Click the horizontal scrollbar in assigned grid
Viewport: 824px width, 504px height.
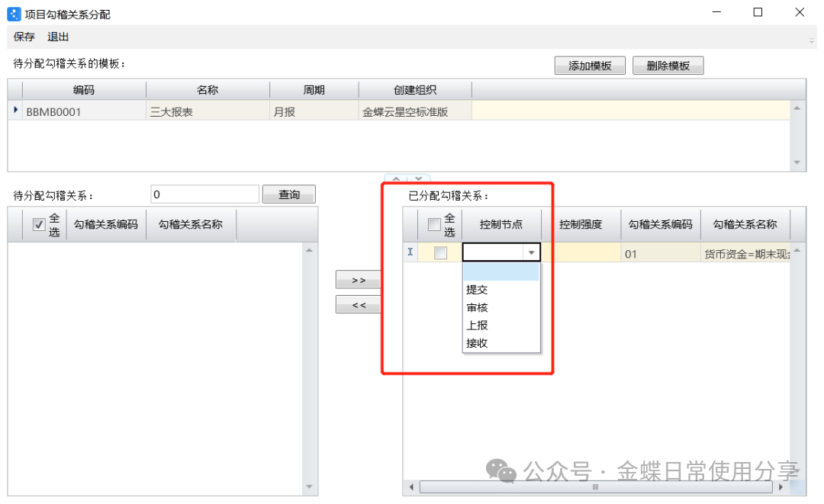click(595, 487)
